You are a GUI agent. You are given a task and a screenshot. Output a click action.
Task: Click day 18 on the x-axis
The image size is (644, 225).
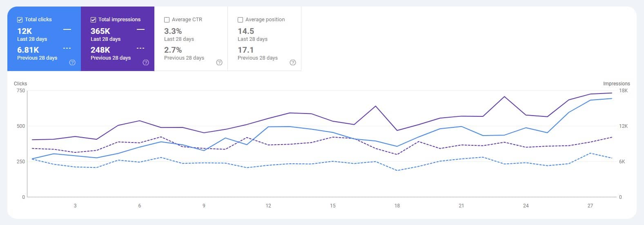397,206
